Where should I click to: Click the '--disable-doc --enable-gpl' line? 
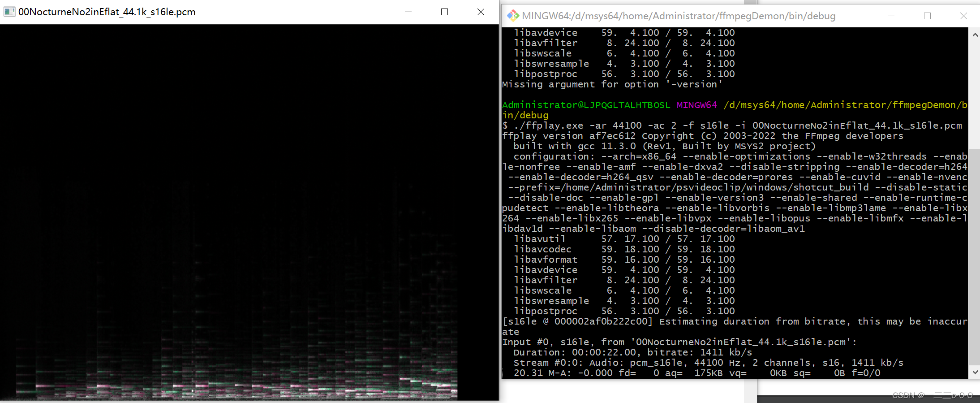(738, 198)
